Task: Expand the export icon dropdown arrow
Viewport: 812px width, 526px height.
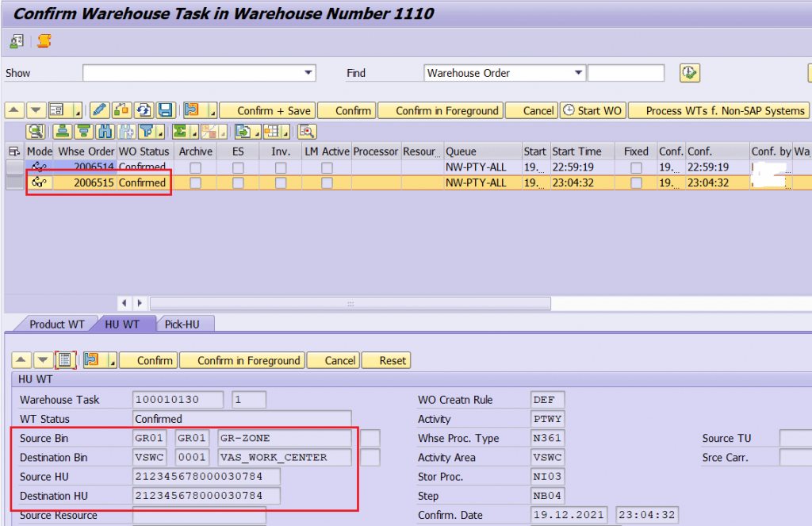Action: (256, 132)
